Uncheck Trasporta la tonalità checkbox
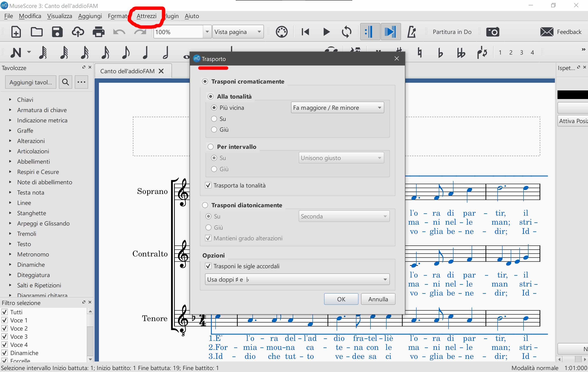The image size is (588, 372). point(208,185)
